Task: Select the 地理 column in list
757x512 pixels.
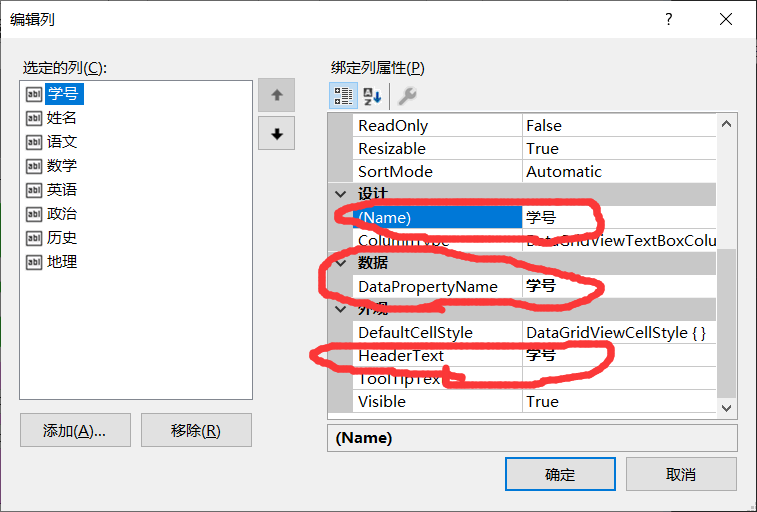Action: tap(62, 262)
